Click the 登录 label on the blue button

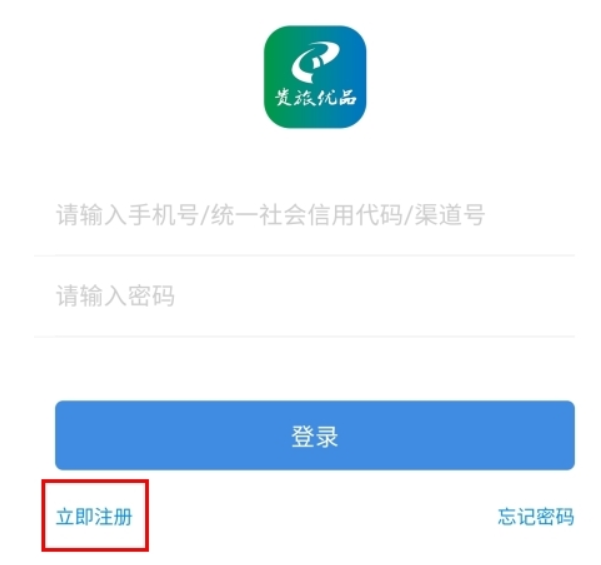point(315,436)
